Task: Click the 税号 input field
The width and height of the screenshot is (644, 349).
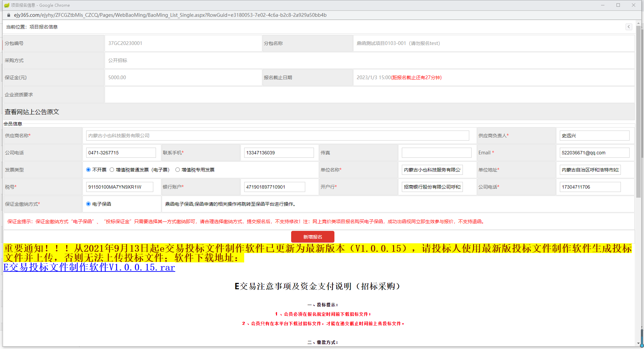Action: [120, 187]
